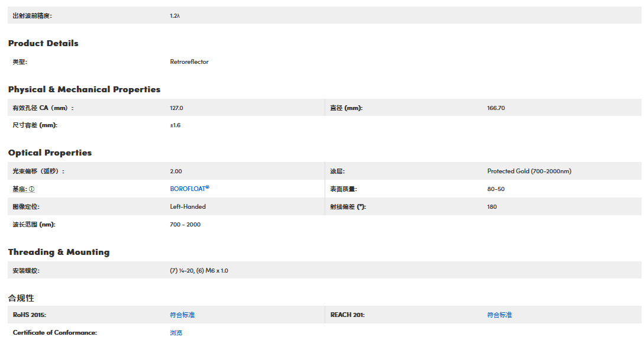Image resolution: width=644 pixels, height=356 pixels.
Task: Click the 安装螺纹 label
Action: click(26, 271)
